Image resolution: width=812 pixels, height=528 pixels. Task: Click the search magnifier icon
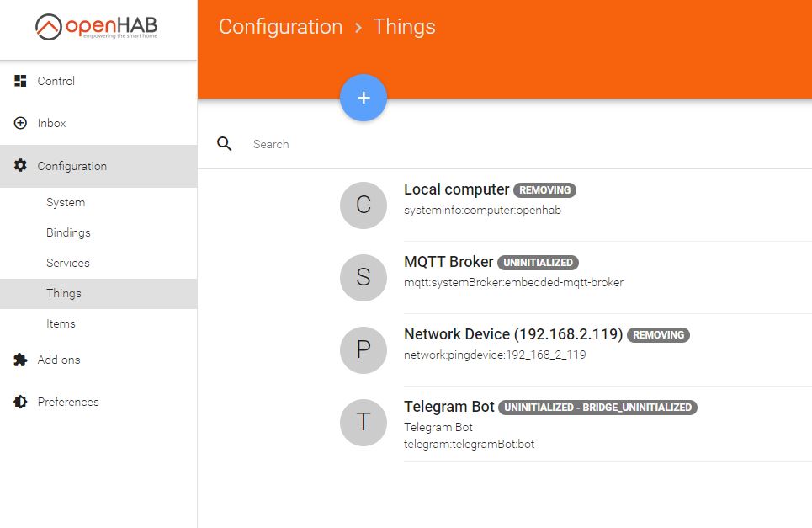pos(224,143)
